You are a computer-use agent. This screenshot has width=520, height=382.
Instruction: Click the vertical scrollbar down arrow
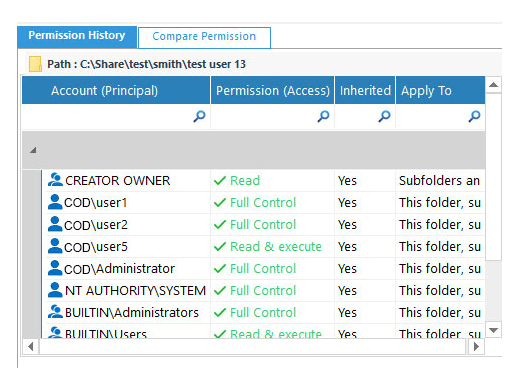coord(494,330)
